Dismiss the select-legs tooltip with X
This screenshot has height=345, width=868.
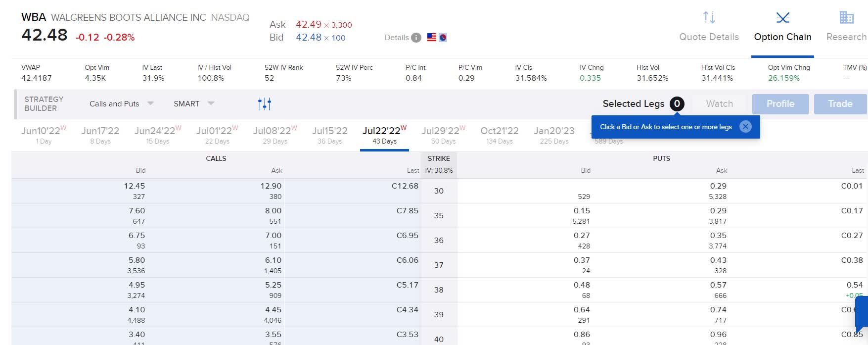pyautogui.click(x=745, y=127)
